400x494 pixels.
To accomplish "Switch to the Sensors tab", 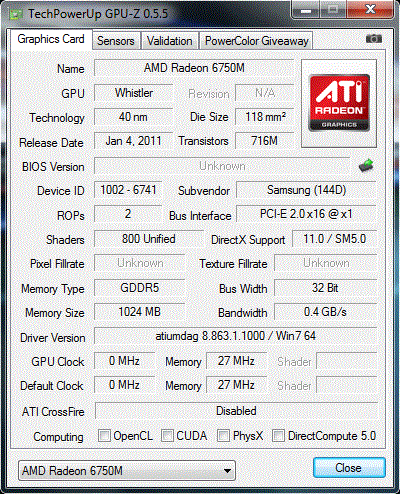I will (x=116, y=41).
